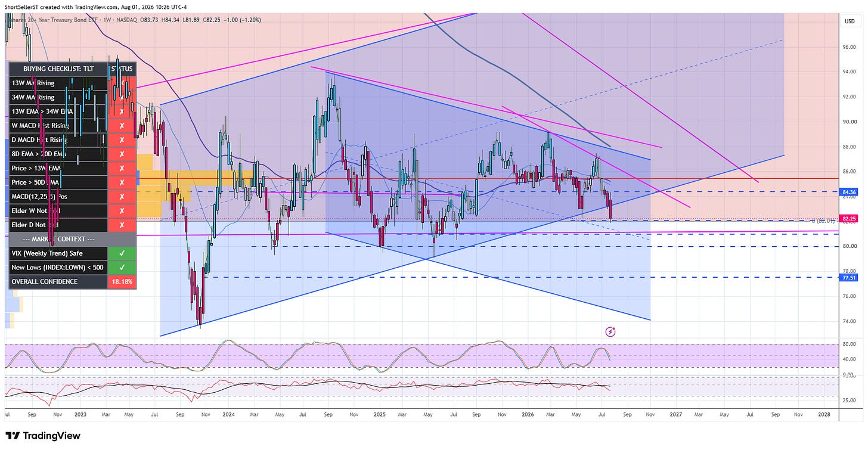Click the 94.00 price axis label

point(849,72)
